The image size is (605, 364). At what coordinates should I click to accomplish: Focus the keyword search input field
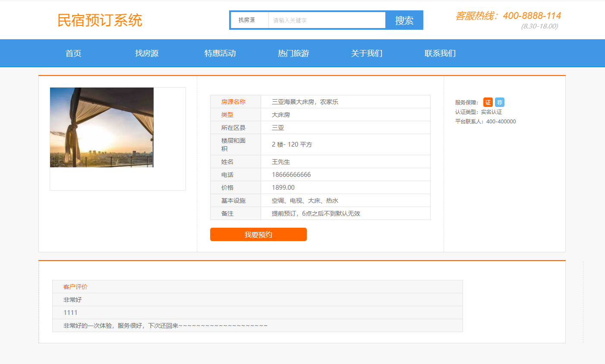point(326,20)
